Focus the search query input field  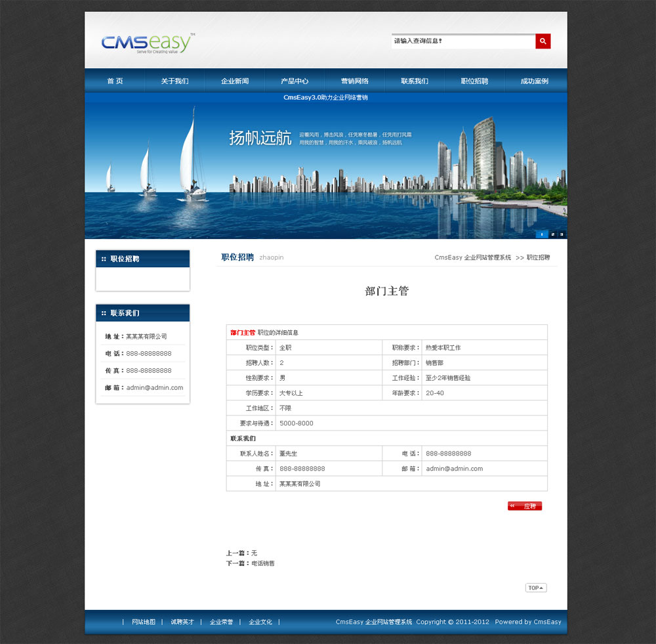(463, 41)
